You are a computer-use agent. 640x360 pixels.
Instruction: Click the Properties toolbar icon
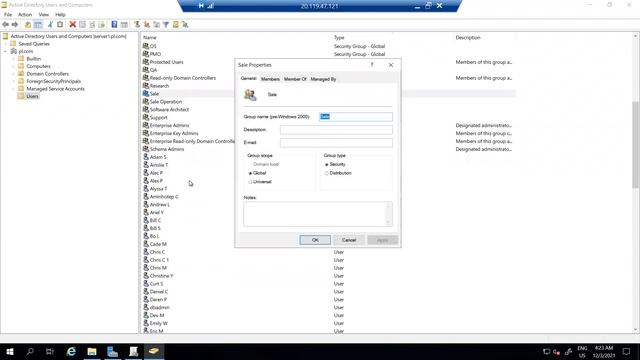[x=82, y=24]
